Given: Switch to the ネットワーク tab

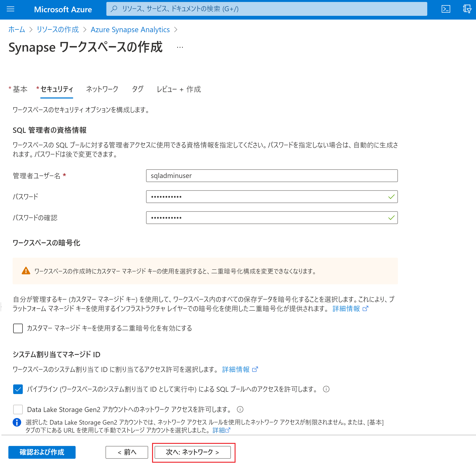Looking at the screenshot, I should click(x=102, y=89).
